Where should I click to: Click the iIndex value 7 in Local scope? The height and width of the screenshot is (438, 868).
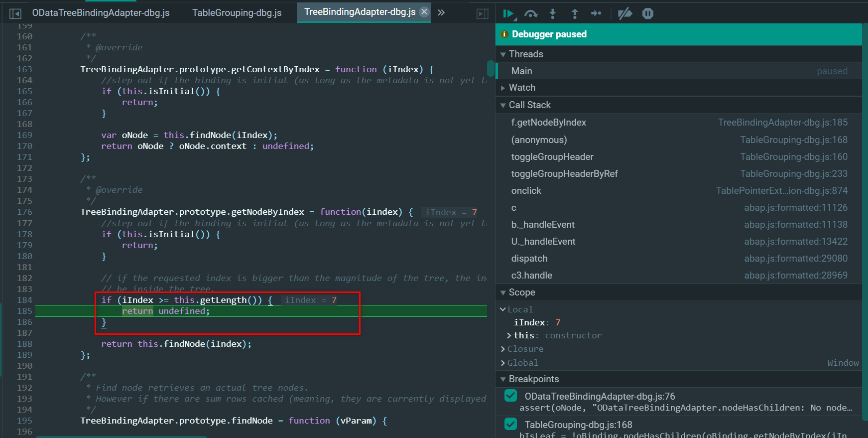[558, 323]
